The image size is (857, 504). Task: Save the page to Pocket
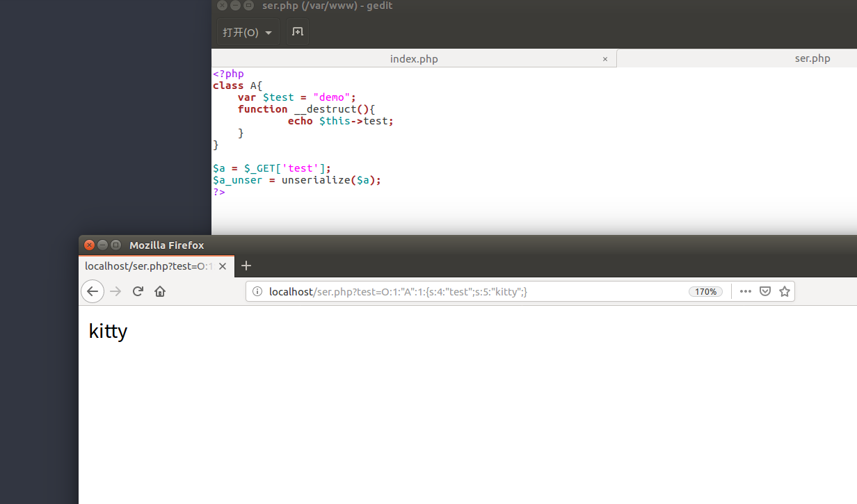click(765, 291)
